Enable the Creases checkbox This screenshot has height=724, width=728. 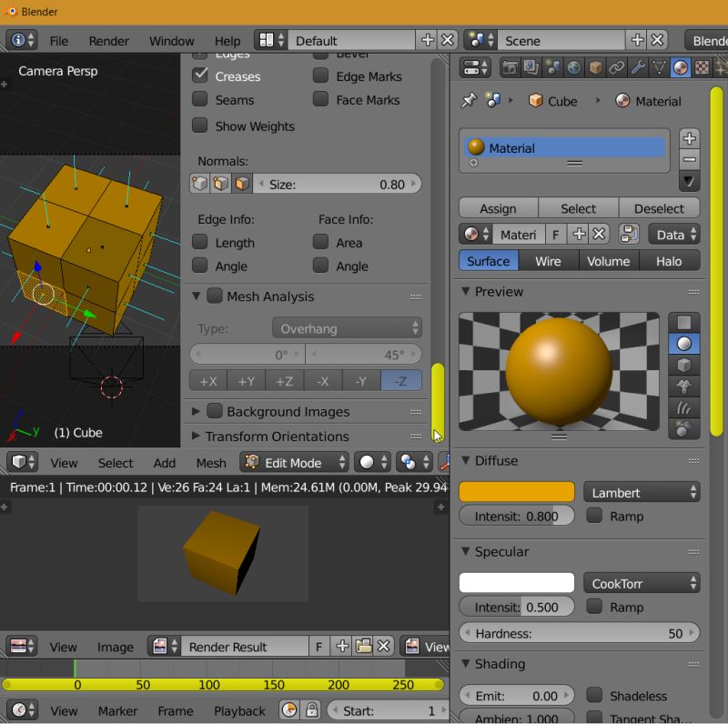point(199,76)
